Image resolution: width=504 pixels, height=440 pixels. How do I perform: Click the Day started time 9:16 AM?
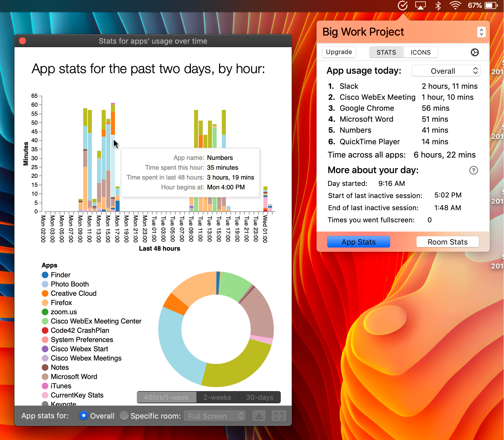pos(392,184)
